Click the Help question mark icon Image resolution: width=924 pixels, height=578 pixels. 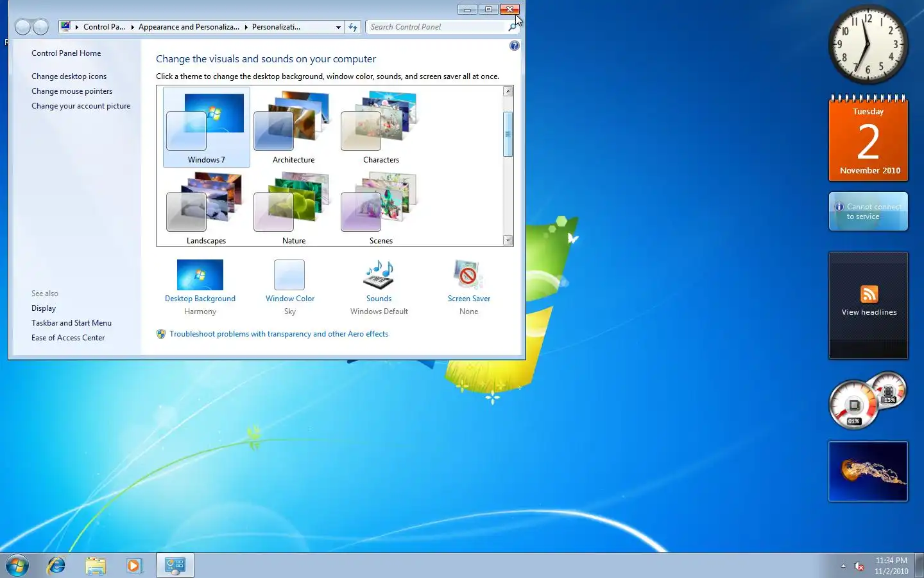pos(514,46)
